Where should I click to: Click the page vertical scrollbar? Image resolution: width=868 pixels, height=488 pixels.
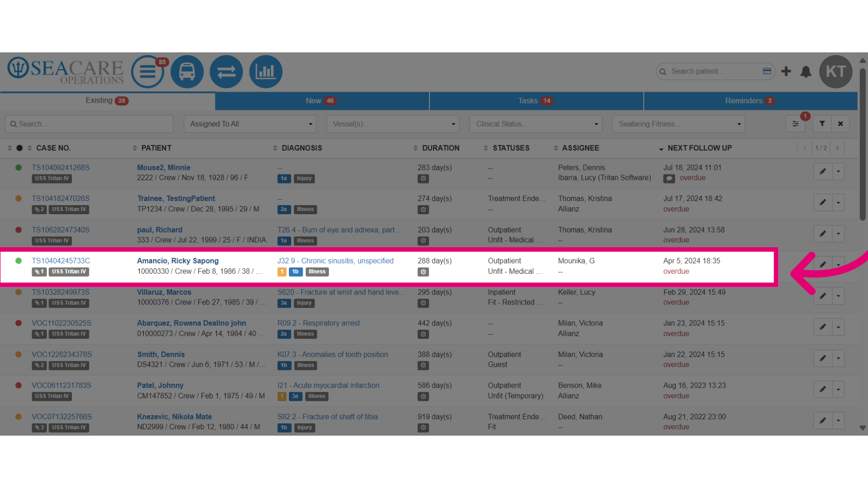coord(863,145)
